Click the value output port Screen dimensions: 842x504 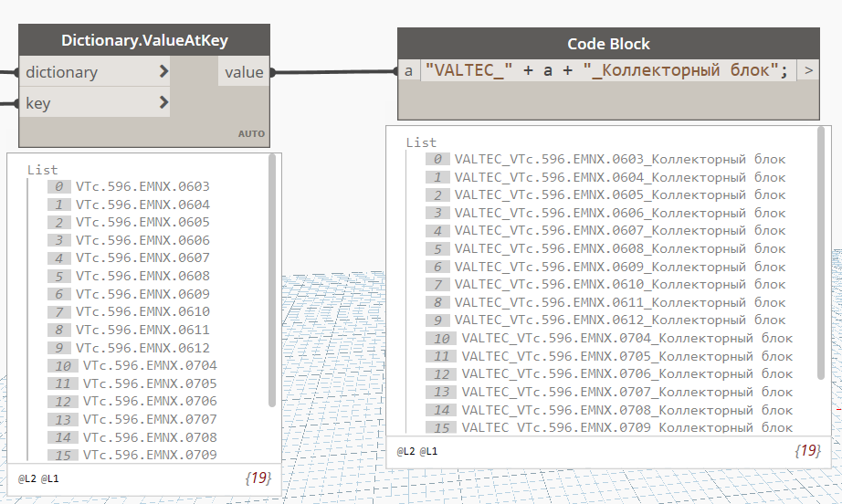[244, 72]
